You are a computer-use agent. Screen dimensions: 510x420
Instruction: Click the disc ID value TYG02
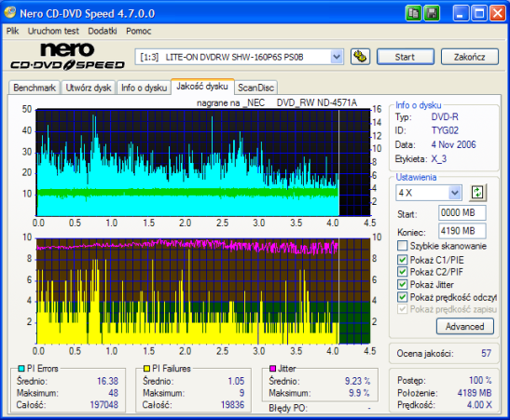tap(445, 130)
